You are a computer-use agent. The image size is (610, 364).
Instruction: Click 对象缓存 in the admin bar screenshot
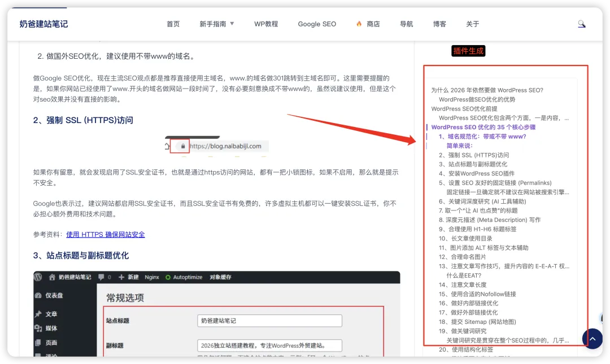221,277
